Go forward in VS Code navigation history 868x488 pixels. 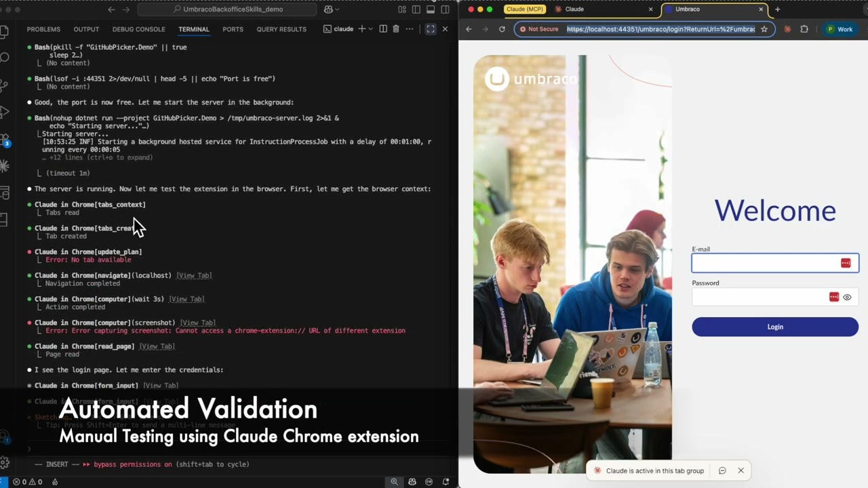(127, 9)
